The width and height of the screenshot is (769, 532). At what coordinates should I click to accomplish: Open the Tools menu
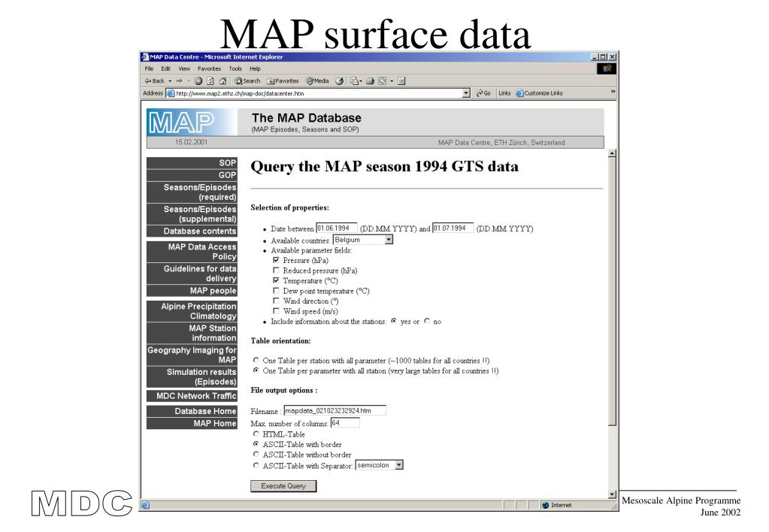235,68
